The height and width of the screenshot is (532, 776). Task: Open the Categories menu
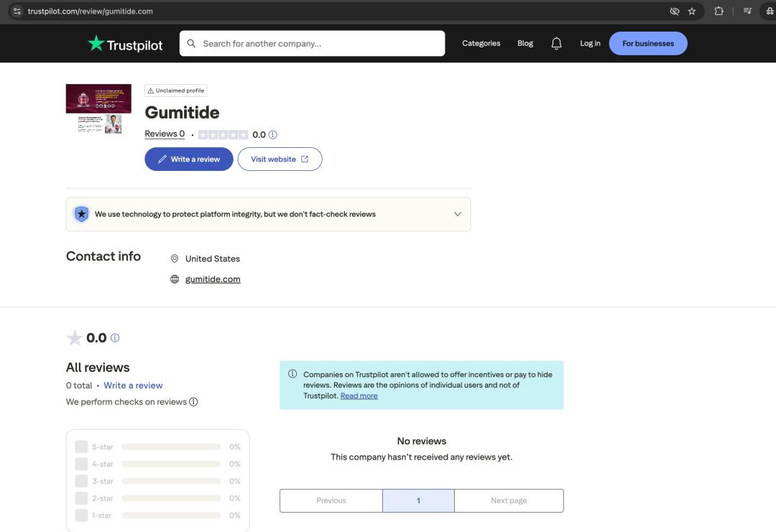coord(481,44)
